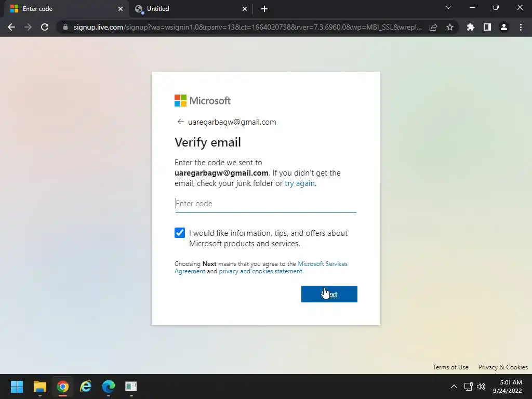Open the last pinned taskbar app
Viewport: 532px width, 399px height.
131,387
